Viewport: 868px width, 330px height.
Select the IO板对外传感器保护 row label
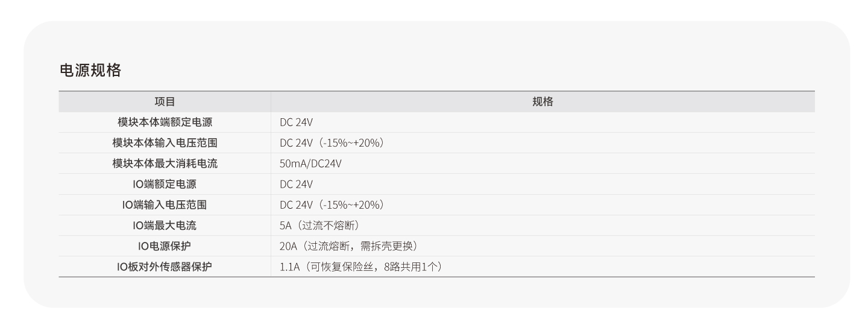165,267
